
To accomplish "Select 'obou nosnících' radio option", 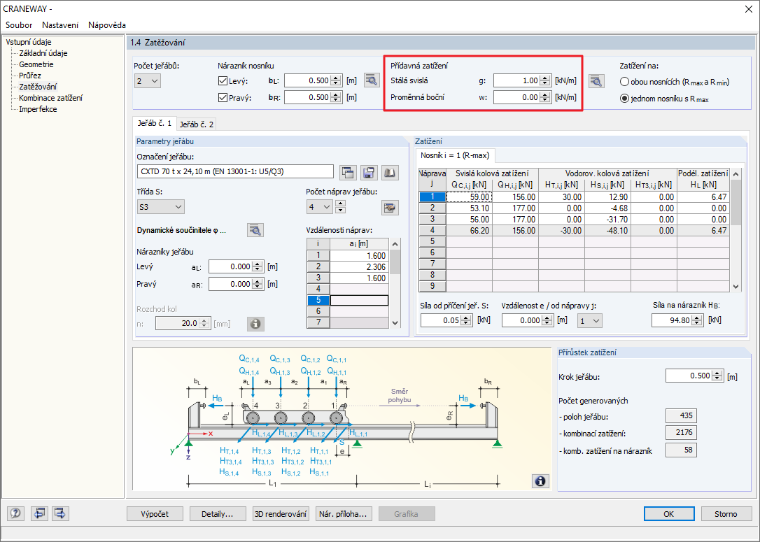I will 624,82.
